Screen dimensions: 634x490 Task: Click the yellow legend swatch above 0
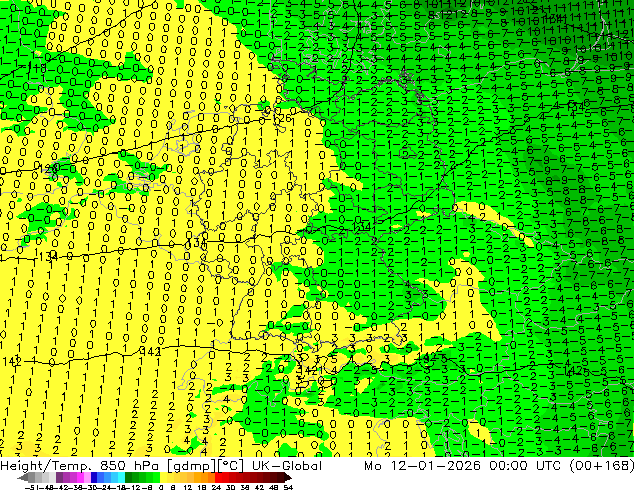pos(163,478)
